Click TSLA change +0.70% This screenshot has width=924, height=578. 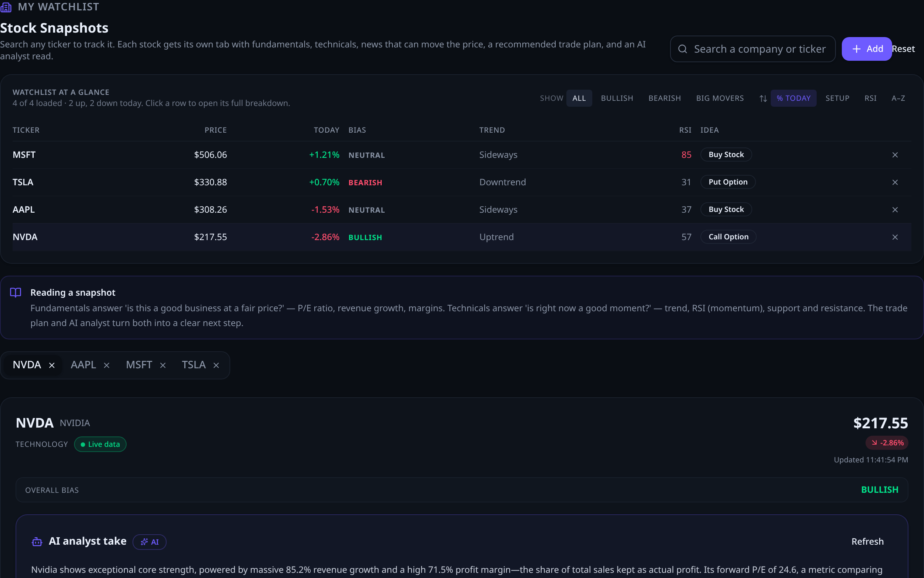pyautogui.click(x=324, y=182)
